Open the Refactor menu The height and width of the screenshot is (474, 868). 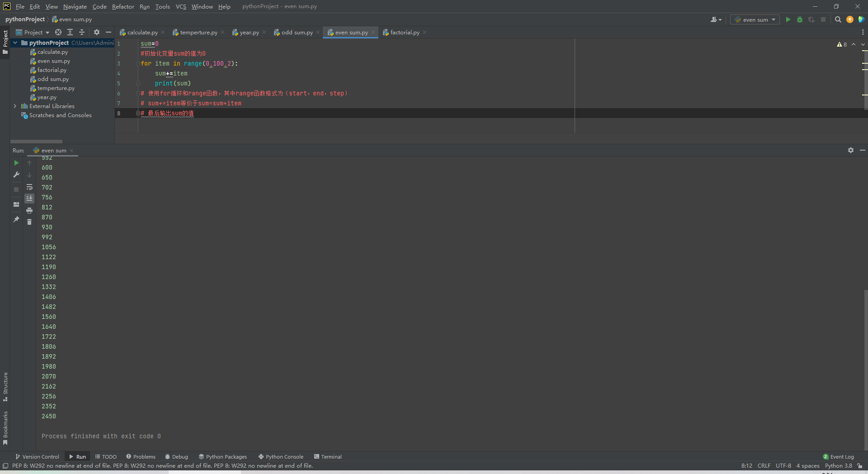[123, 6]
